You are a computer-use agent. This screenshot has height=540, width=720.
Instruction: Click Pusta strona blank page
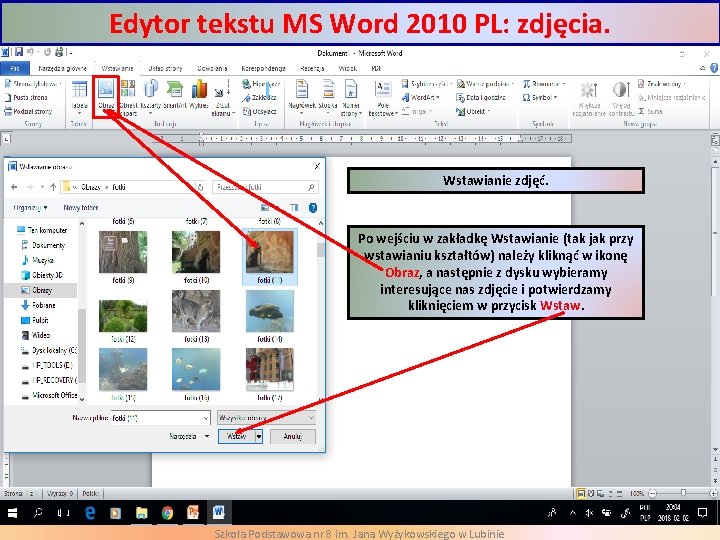click(x=26, y=97)
